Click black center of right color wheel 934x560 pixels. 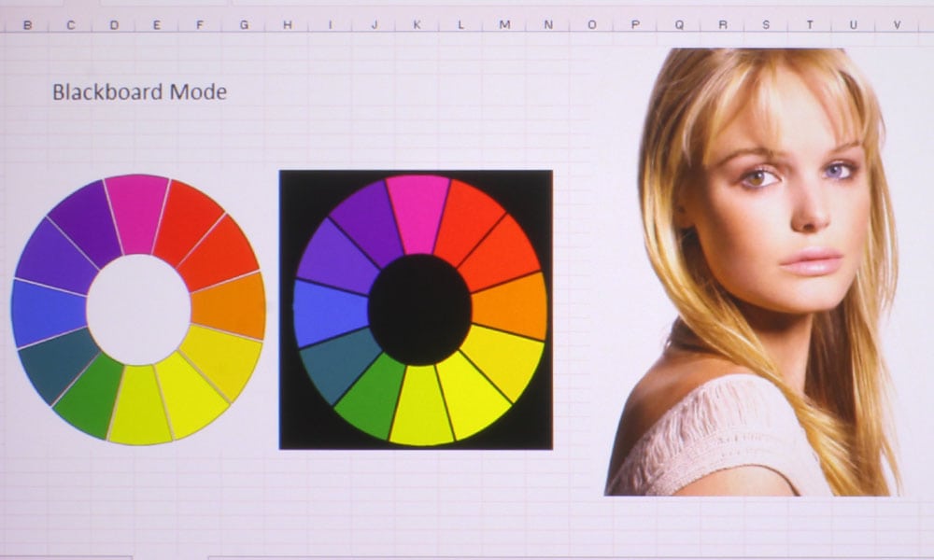click(x=419, y=310)
